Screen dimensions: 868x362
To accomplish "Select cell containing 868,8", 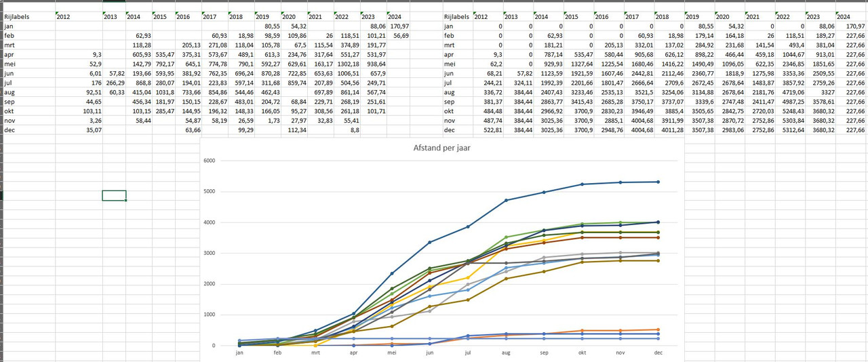I will click(140, 82).
